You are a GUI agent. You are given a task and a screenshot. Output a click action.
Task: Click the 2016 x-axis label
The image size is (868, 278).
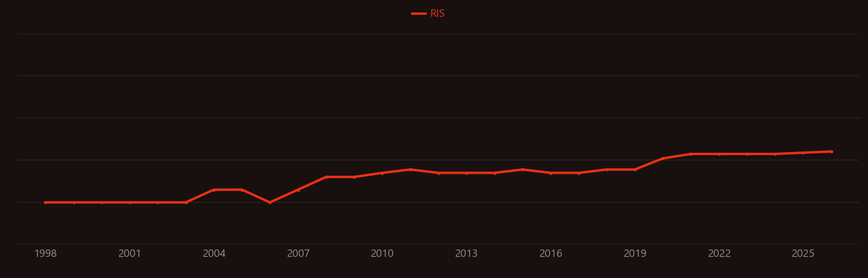coord(551,254)
